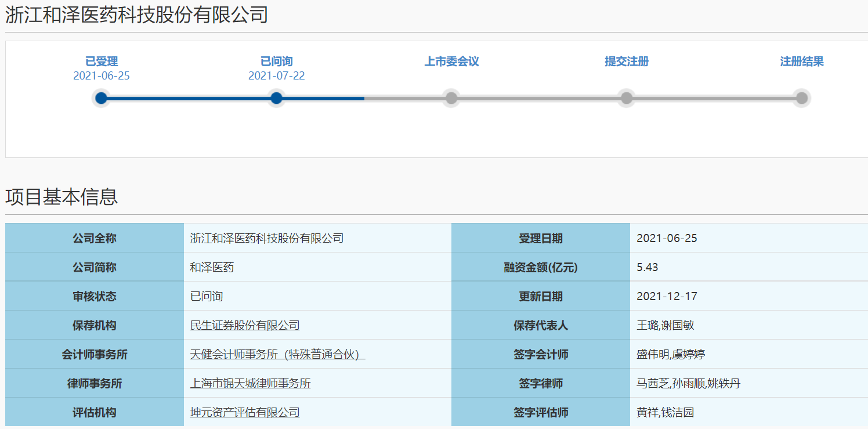The width and height of the screenshot is (868, 429).
Task: Click the 签字律师 header cell
Action: (x=541, y=383)
